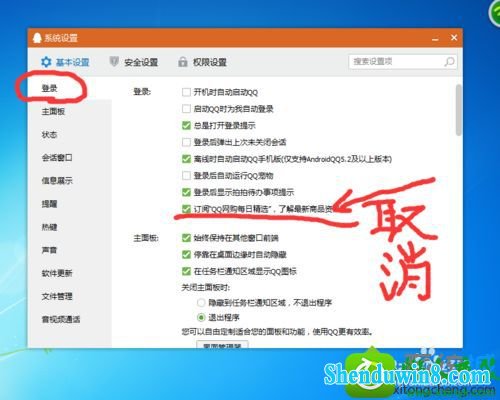Select 软件更新 in the sidebar
This screenshot has width=500, height=400.
[x=57, y=273]
